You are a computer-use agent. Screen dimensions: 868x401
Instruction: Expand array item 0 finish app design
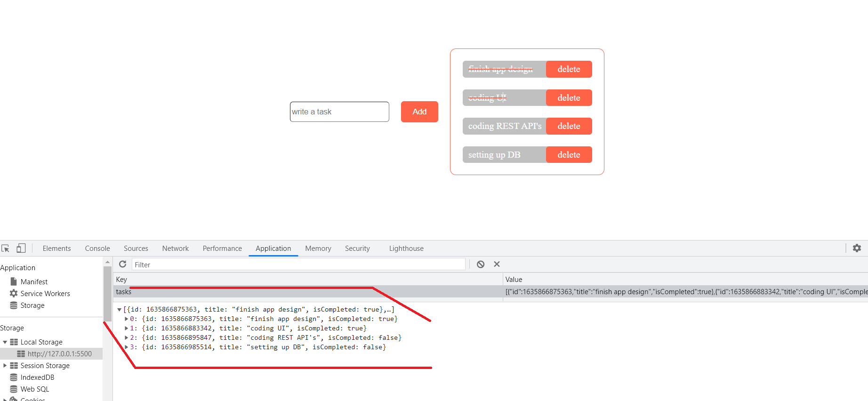126,319
